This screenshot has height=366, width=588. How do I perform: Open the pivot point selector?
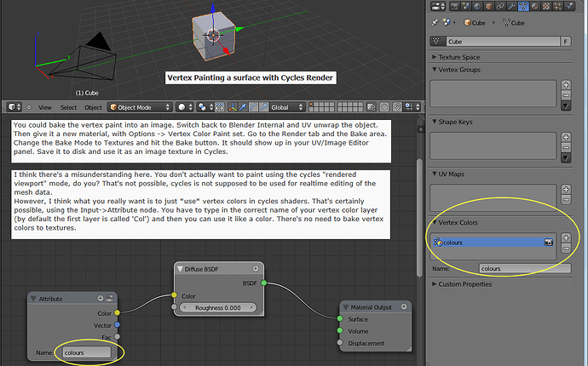pyautogui.click(x=205, y=107)
